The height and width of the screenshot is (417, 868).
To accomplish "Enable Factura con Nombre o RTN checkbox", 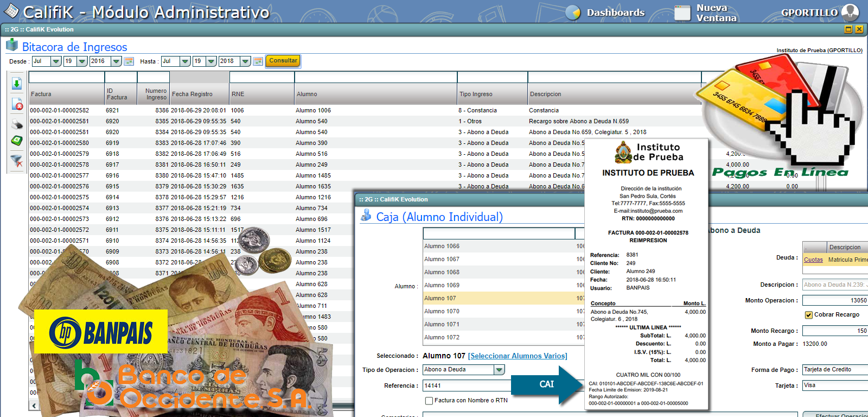I will click(429, 401).
